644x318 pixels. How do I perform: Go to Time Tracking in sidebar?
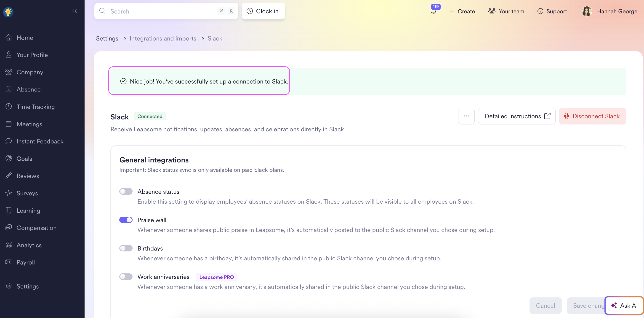(35, 107)
